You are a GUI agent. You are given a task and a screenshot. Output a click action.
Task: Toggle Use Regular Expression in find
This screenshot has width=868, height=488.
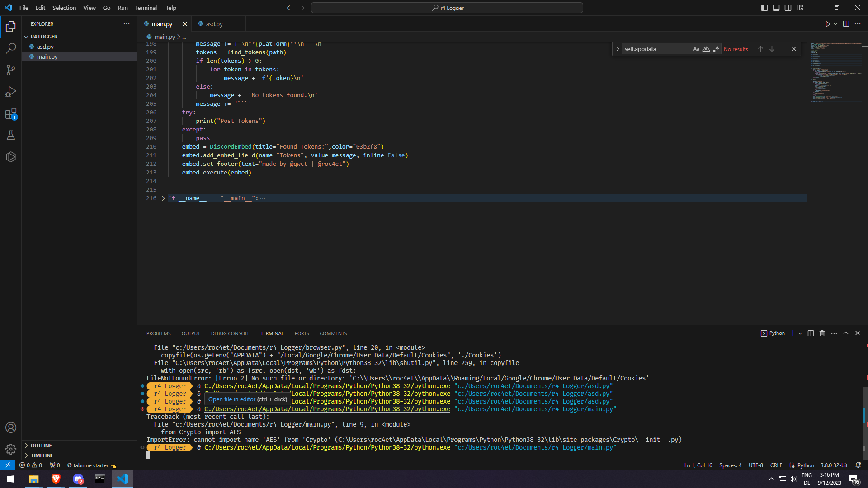click(716, 49)
